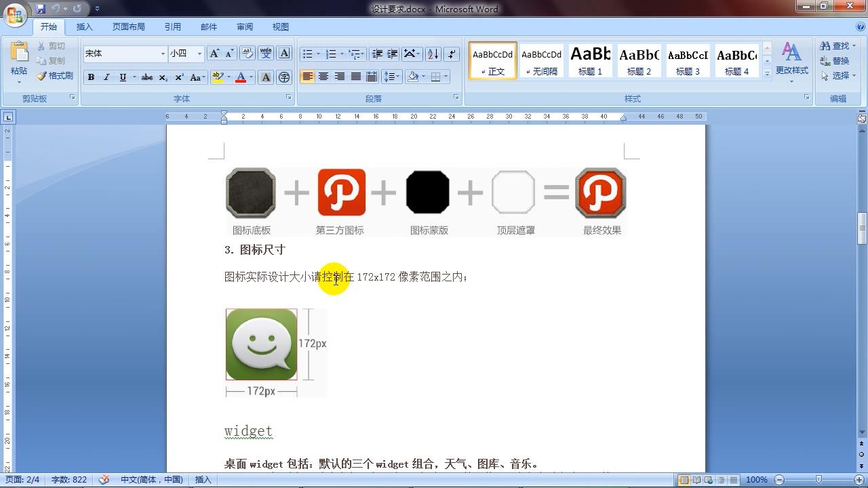Image resolution: width=868 pixels, height=488 pixels.
Task: Sort text A to Z
Action: 433,54
